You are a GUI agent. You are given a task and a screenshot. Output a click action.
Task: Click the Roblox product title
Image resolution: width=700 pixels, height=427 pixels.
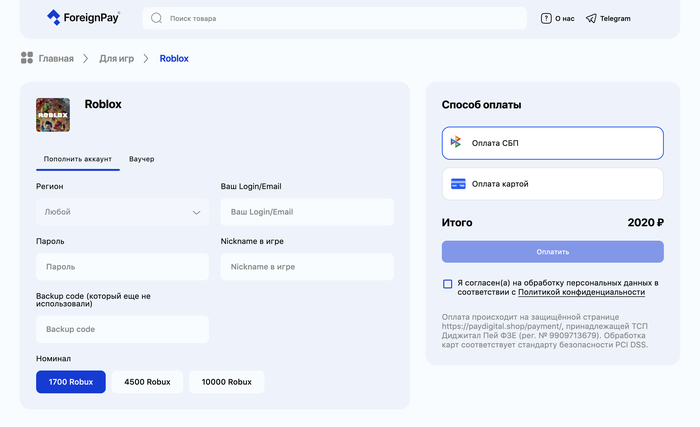click(103, 104)
